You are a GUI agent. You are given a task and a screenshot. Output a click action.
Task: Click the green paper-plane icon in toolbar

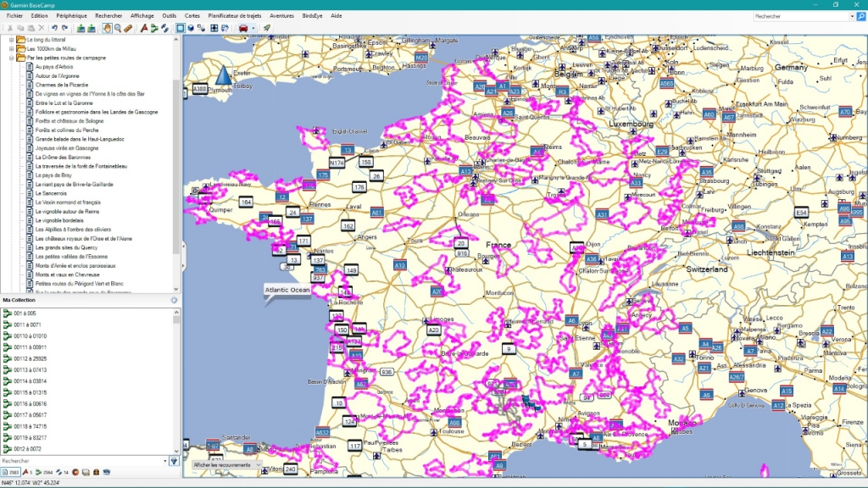point(267,28)
